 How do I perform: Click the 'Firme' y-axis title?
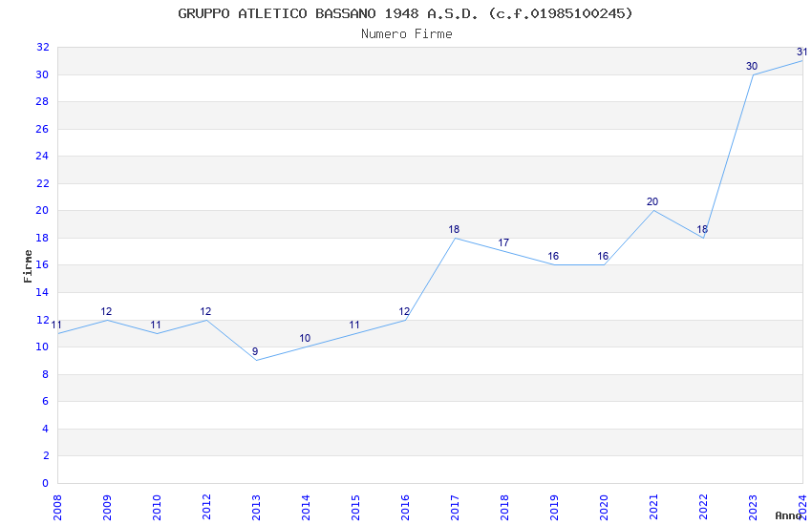[28, 266]
